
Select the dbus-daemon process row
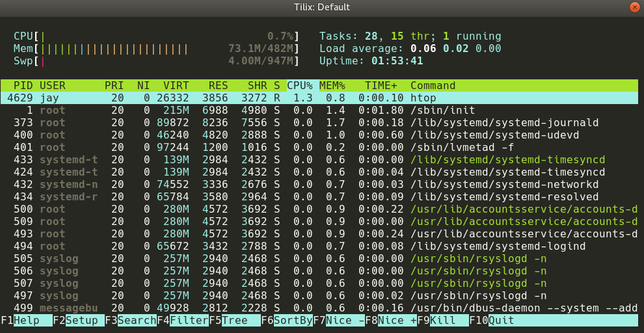point(319,308)
